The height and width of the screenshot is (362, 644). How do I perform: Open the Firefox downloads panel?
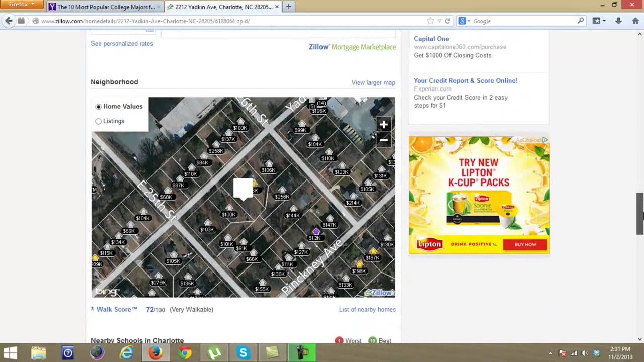click(618, 21)
